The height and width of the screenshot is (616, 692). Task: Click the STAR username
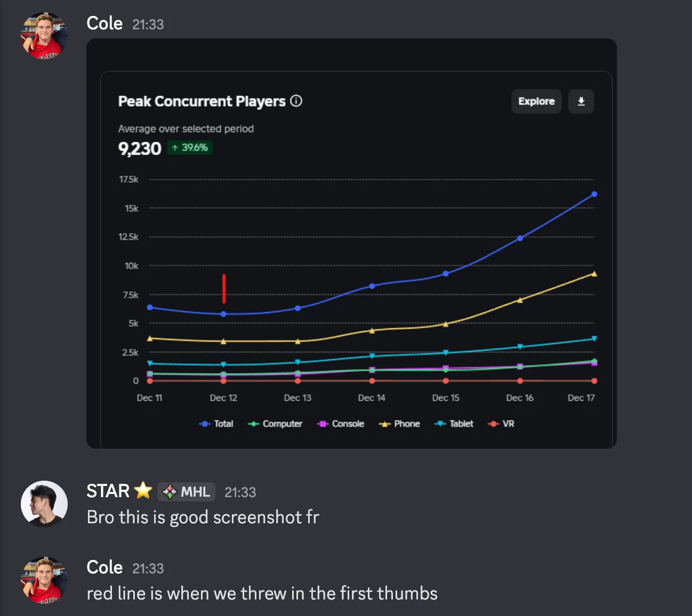click(x=108, y=491)
